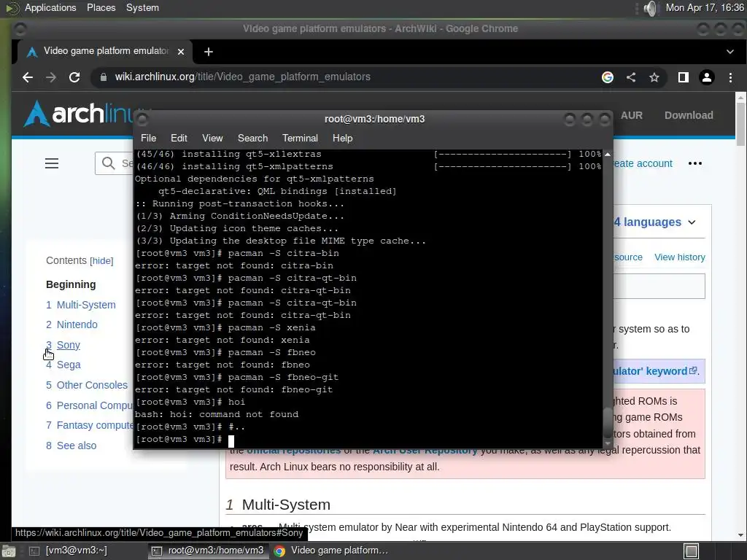Click ArchWiki search magnifier icon
The image size is (747, 560).
[108, 163]
